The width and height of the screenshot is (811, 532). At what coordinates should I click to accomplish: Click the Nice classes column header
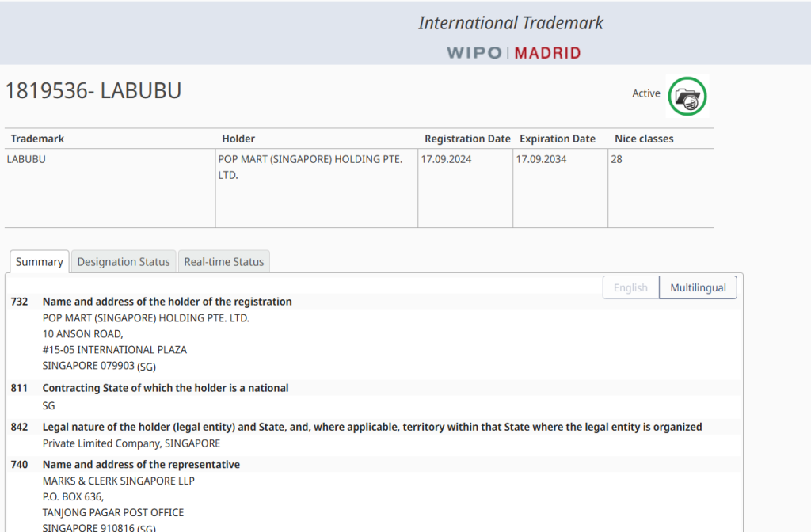(x=644, y=139)
